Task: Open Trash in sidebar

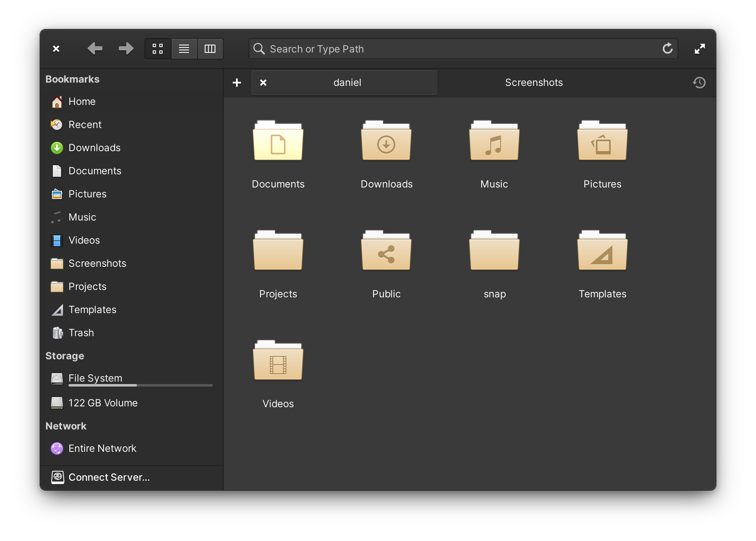Action: pyautogui.click(x=132, y=333)
